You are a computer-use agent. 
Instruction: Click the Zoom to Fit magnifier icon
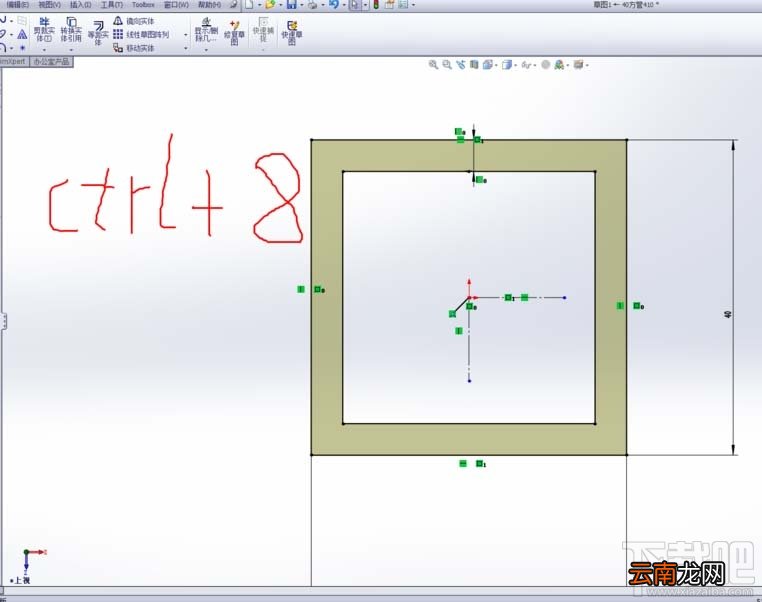click(433, 65)
